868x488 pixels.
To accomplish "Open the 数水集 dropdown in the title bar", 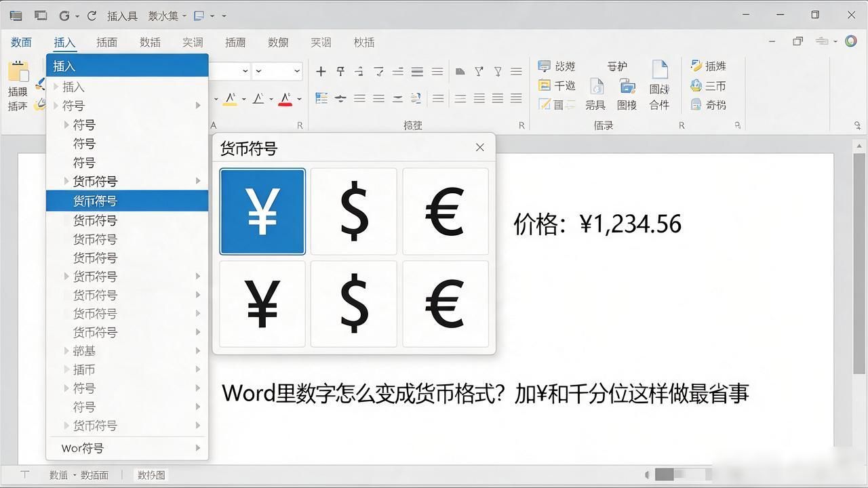I will click(x=167, y=16).
